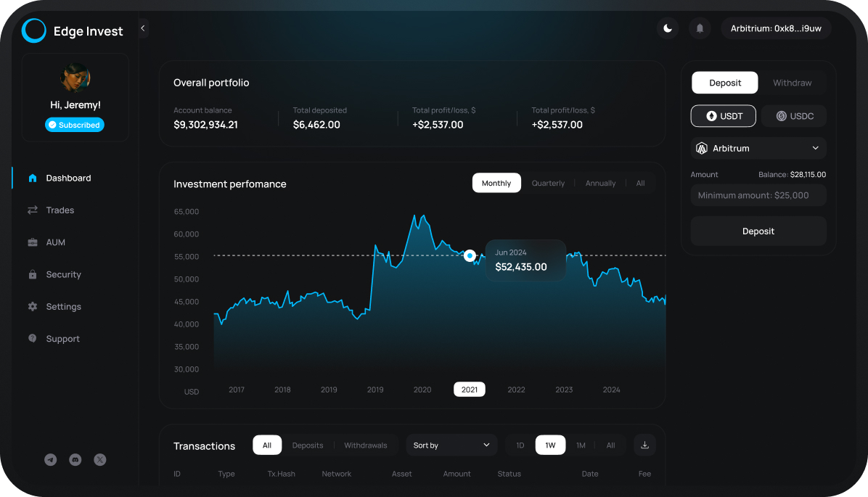The height and width of the screenshot is (497, 868).
Task: Open the Trades page in sidebar
Action: 60,210
